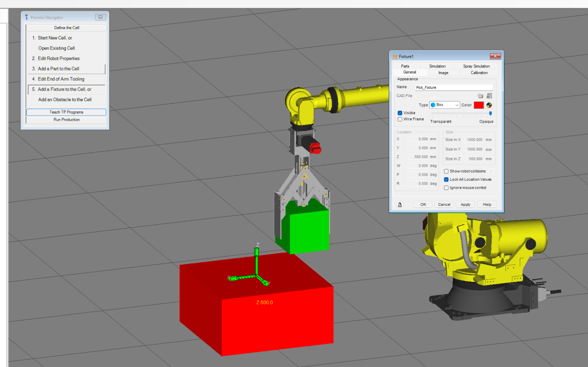Click the CAD File browse folder icon

click(x=480, y=96)
